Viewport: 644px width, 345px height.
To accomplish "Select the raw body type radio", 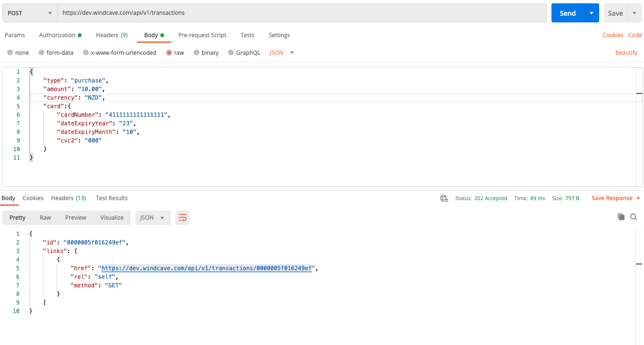I will [x=169, y=53].
